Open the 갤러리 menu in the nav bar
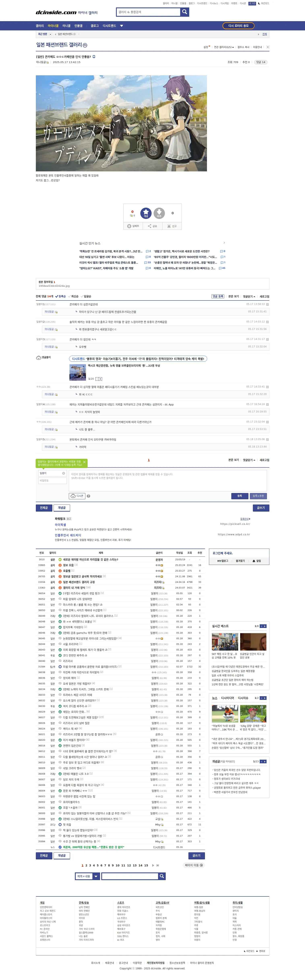 pos(39,26)
